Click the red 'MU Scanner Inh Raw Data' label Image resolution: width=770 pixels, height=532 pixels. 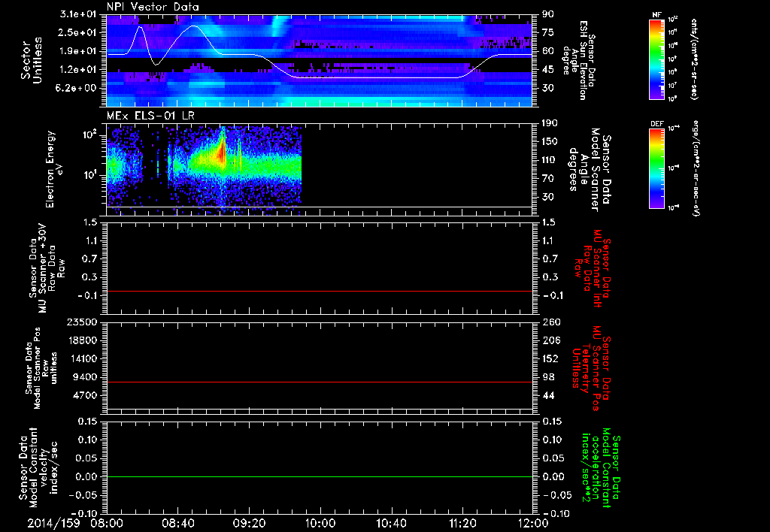click(593, 268)
